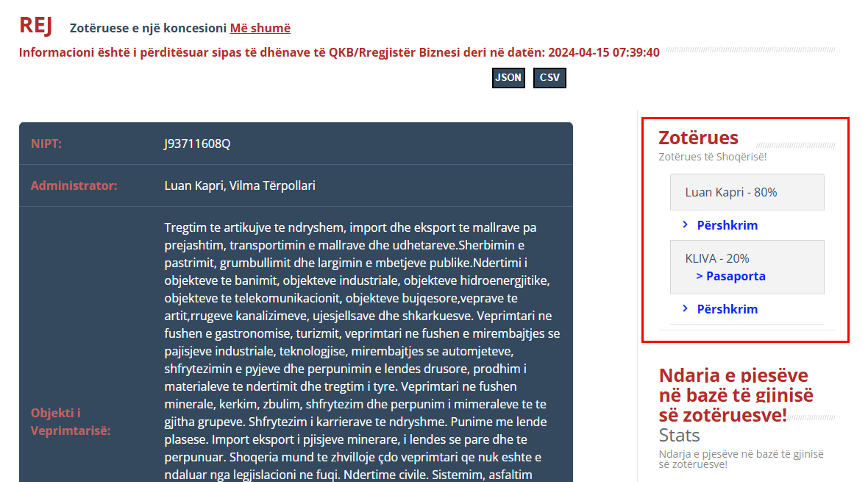Click 'Zotëruese e një koncesioni' text

coord(148,28)
